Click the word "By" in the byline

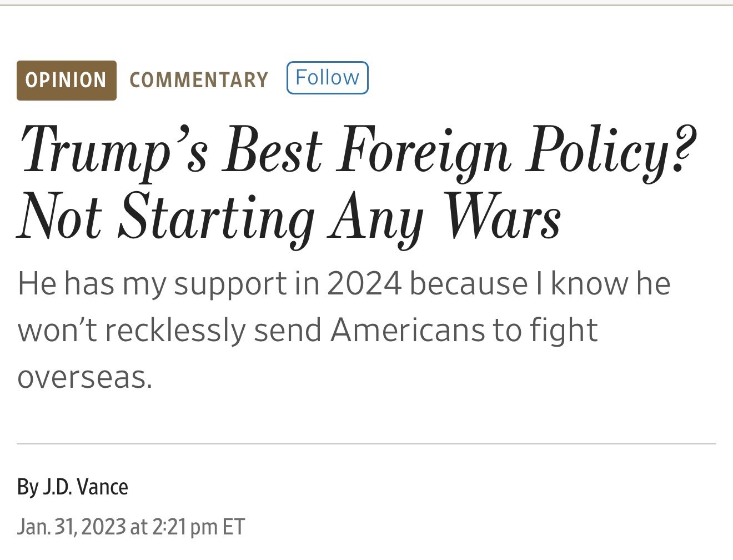coord(27,487)
